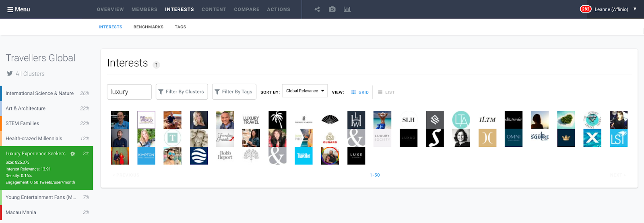Screen dimensions: 644x223
Task: Open the Kimpton logo thumbnail
Action: (x=146, y=156)
